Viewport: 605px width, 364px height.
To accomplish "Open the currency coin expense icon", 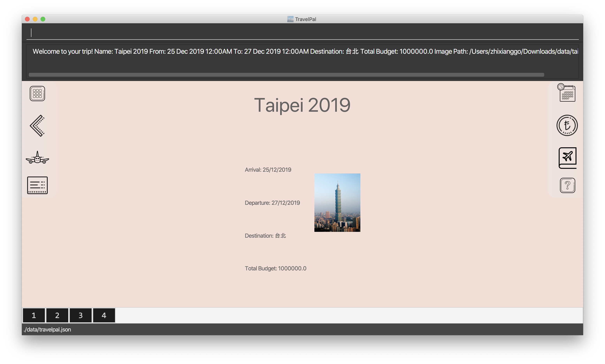I will (567, 125).
